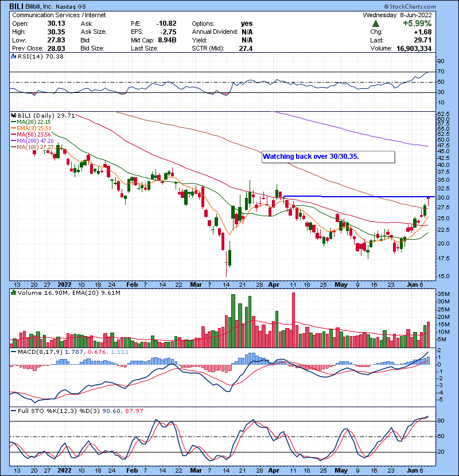Screen dimensions: 459x476
Task: Click the P/E value -10.82
Action: (166, 24)
